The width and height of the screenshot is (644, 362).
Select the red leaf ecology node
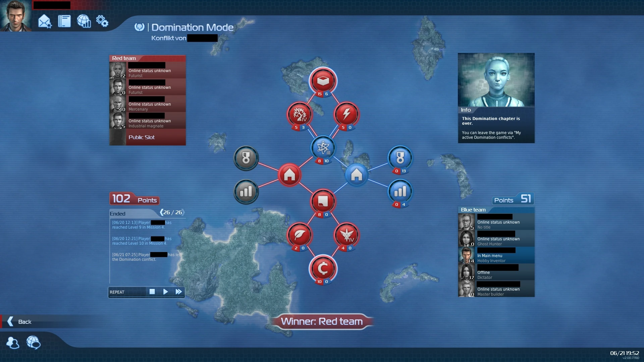pos(299,235)
